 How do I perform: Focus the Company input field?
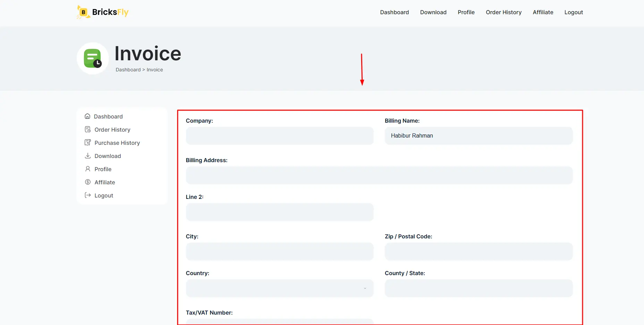[280, 136]
